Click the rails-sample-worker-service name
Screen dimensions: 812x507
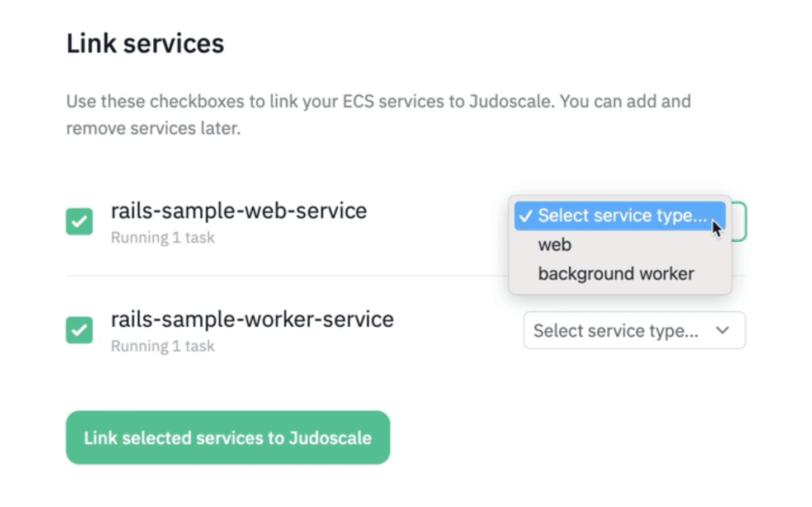click(x=252, y=319)
